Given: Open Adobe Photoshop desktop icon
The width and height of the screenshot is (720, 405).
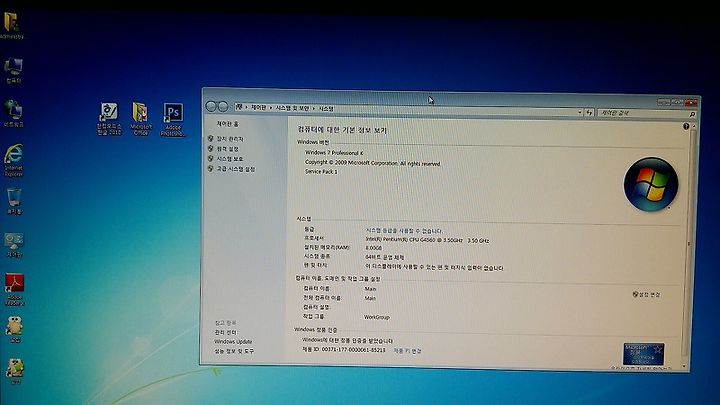Looking at the screenshot, I should 173,119.
